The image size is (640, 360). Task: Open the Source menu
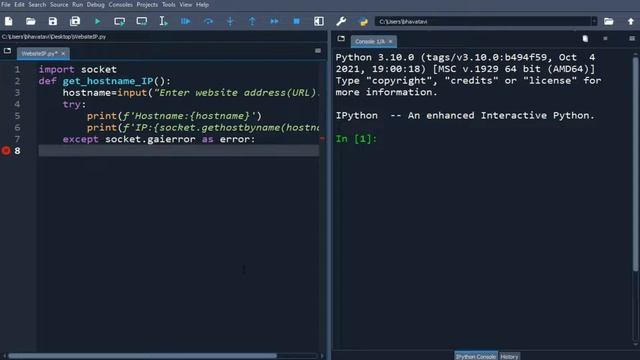[59, 4]
